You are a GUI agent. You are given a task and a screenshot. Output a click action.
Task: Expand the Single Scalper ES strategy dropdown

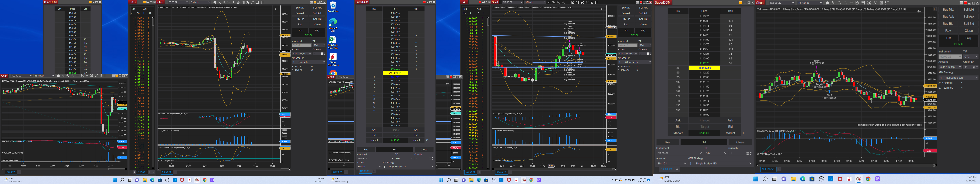(x=750, y=163)
